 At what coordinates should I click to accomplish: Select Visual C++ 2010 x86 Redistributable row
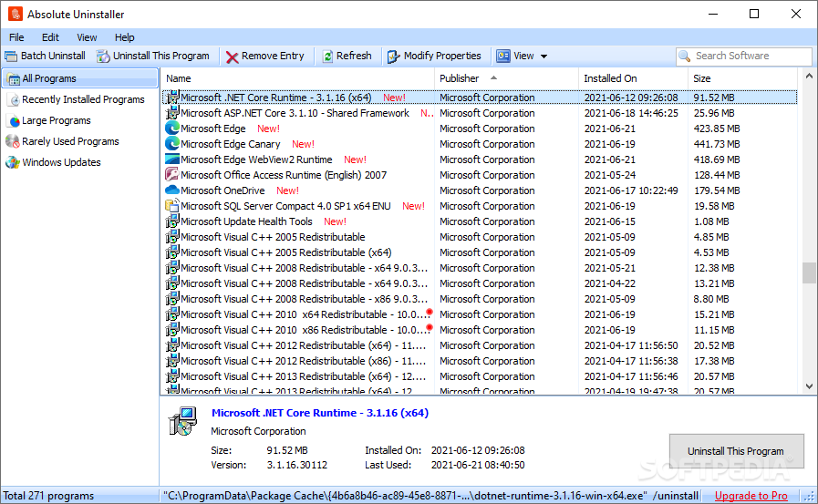(480, 330)
